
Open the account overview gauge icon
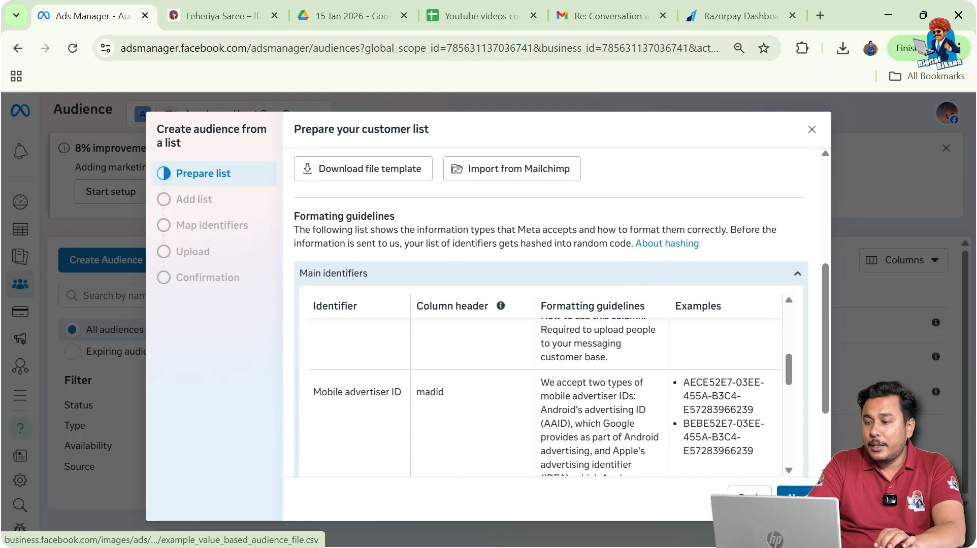click(20, 202)
